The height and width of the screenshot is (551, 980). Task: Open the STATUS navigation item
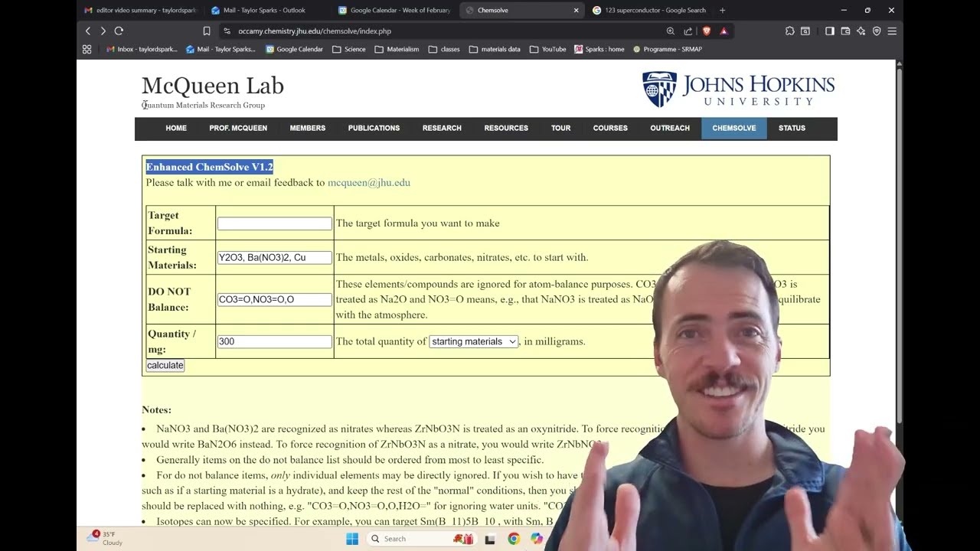point(792,129)
